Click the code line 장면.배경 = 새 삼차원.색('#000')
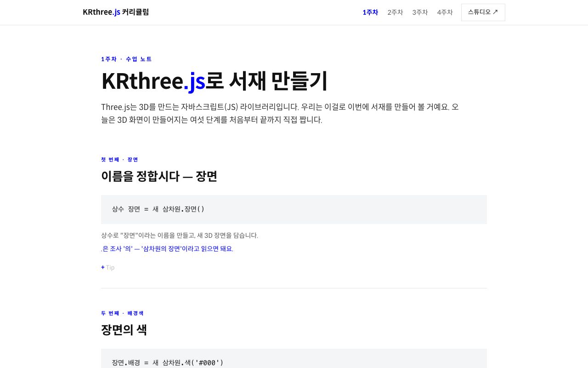Viewport: 588px width, 368px height. tap(168, 362)
